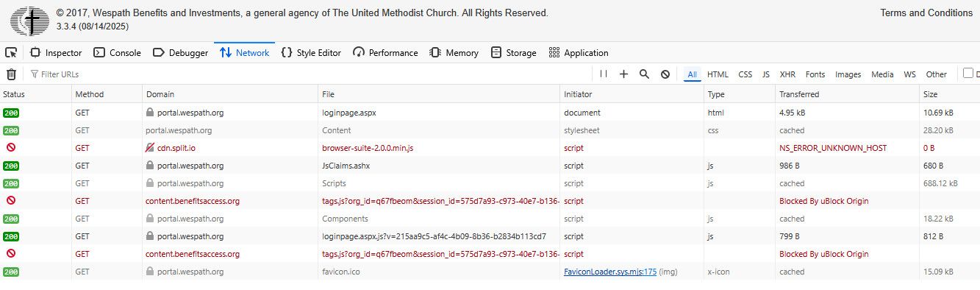Toggle the XHR request filter

(787, 74)
